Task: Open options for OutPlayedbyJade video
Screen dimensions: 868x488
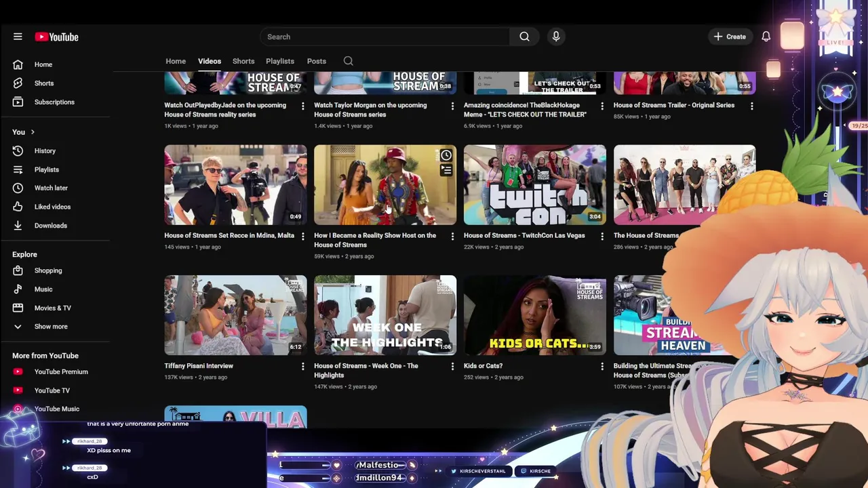Action: 302,106
